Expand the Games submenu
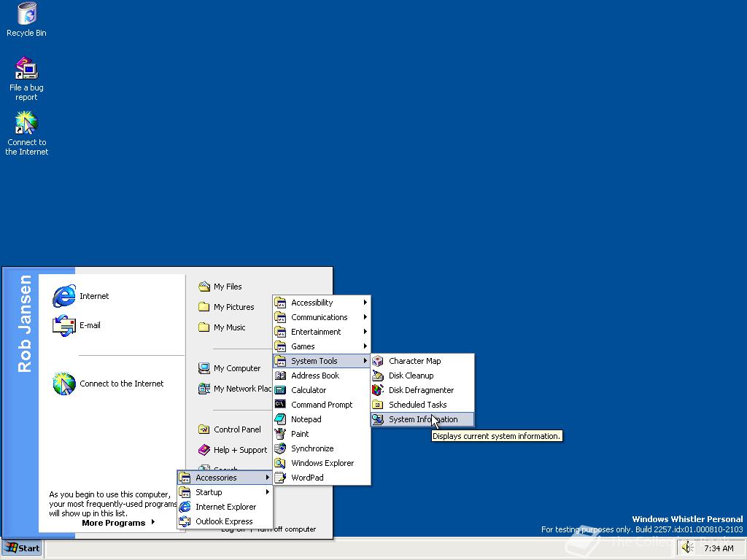 click(x=322, y=346)
